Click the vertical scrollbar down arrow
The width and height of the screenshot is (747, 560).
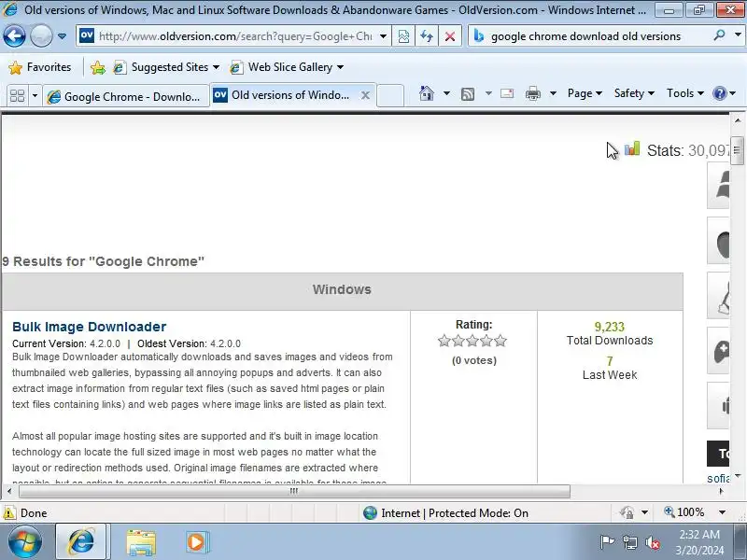pos(738,475)
